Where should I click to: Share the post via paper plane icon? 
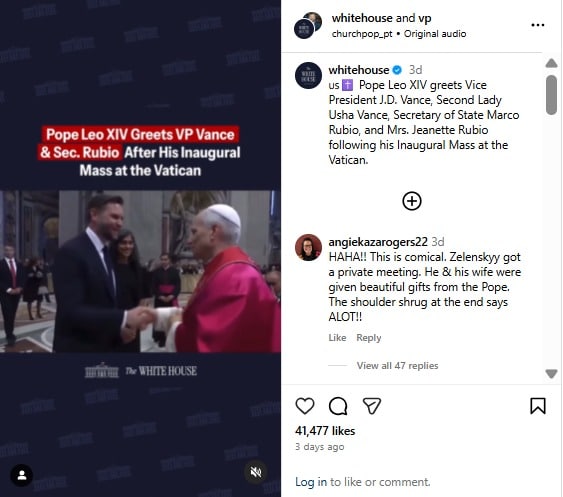pos(372,406)
